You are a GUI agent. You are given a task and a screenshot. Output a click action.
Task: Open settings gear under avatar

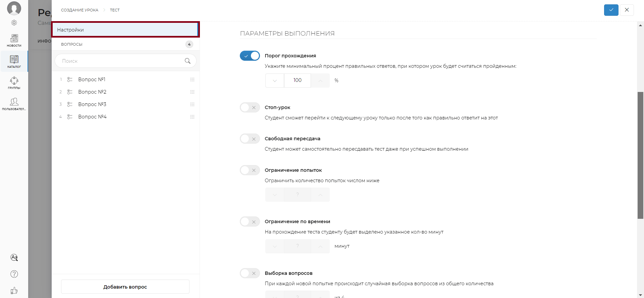tap(14, 23)
